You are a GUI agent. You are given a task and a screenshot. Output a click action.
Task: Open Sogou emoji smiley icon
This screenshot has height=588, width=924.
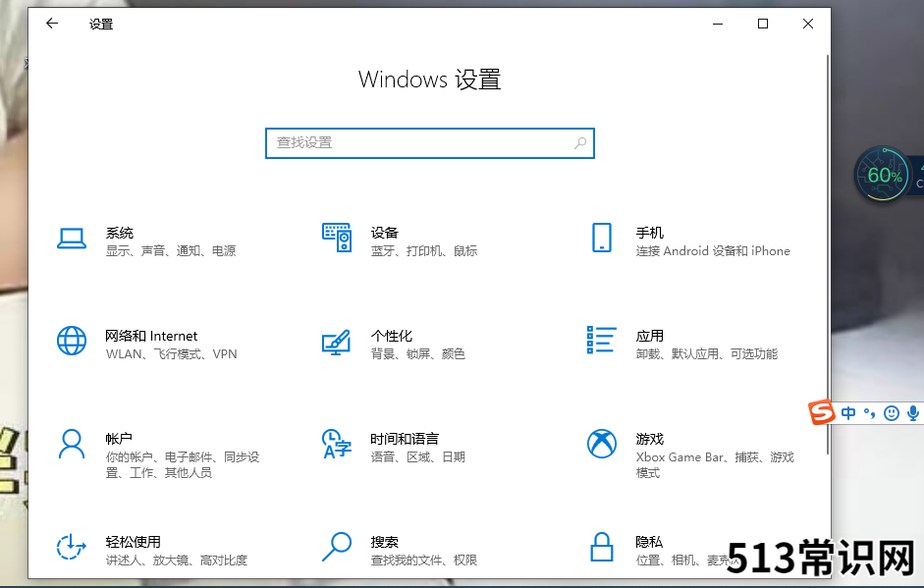click(x=891, y=413)
